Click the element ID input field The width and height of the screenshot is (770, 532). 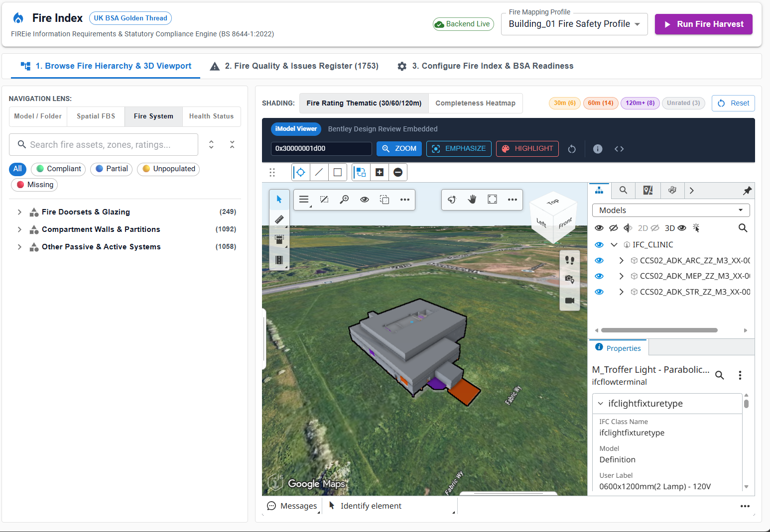click(321, 149)
